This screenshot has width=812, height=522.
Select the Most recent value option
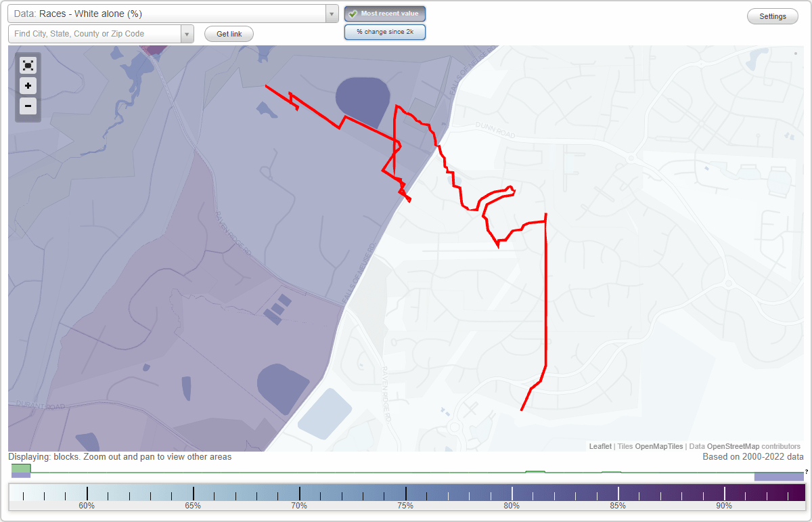coord(385,14)
